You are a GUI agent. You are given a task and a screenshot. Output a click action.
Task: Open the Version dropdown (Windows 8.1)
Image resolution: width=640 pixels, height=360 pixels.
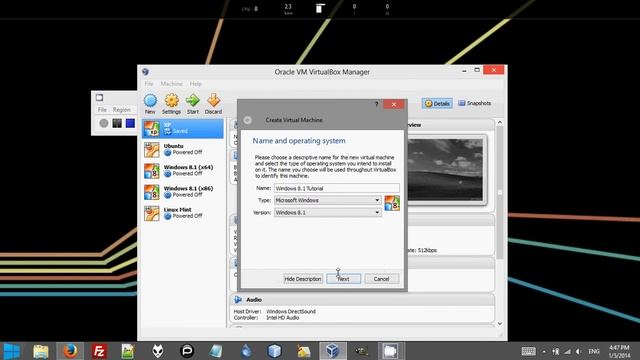coord(328,213)
